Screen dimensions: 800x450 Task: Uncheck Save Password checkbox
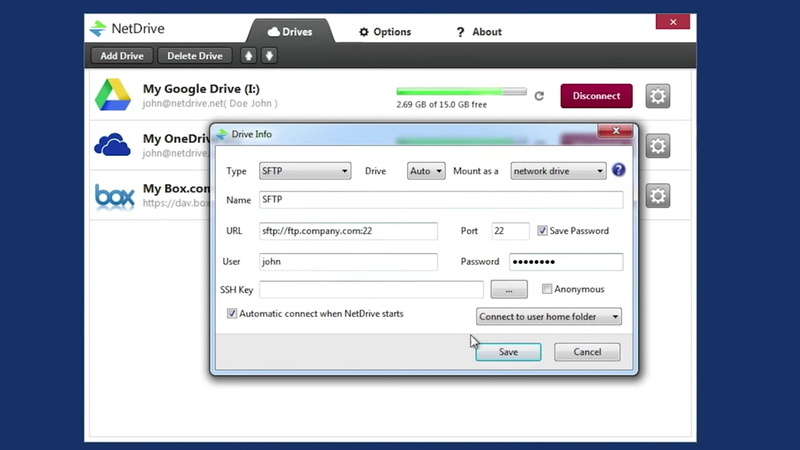[x=542, y=231]
